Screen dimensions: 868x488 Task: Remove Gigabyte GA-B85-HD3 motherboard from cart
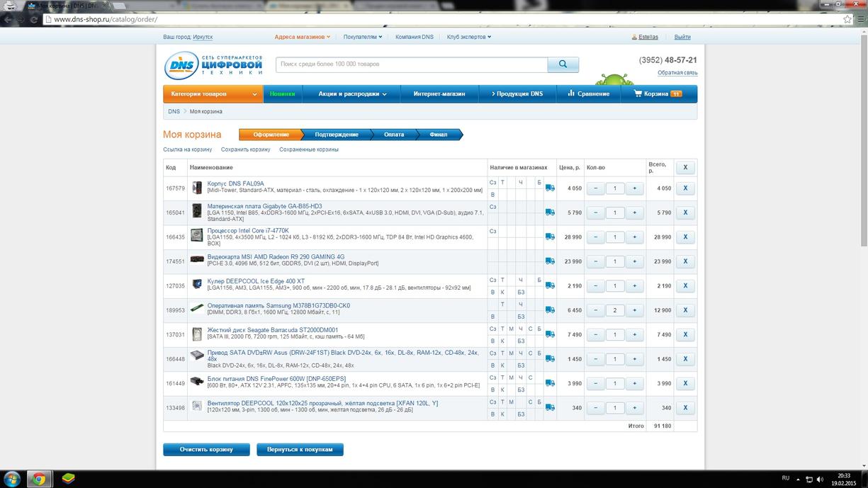click(x=685, y=212)
